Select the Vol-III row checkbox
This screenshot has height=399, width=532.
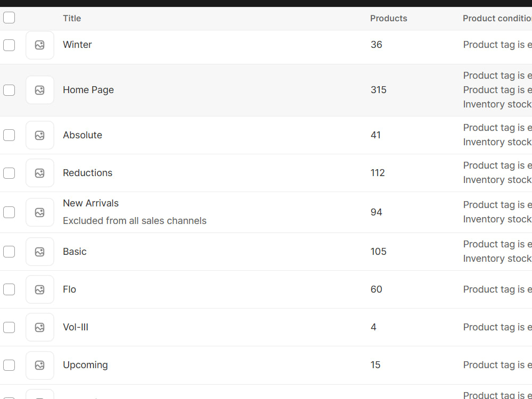click(9, 327)
